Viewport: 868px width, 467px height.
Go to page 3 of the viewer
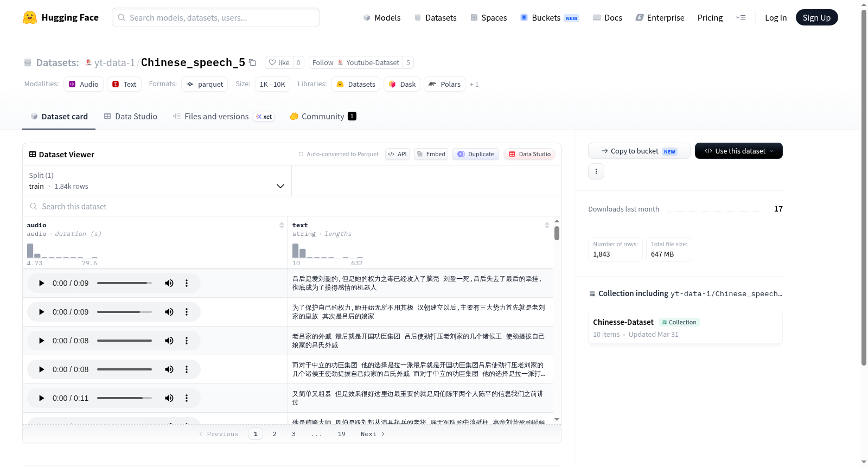click(x=293, y=434)
